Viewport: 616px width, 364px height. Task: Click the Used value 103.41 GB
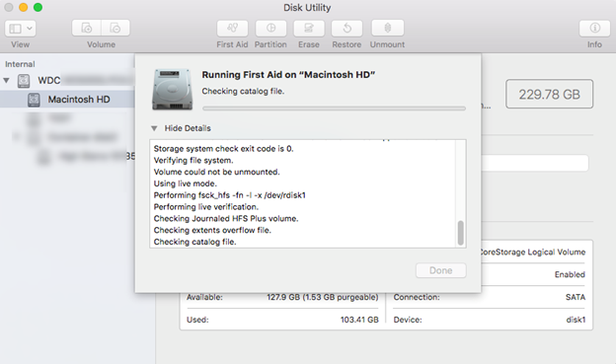click(x=359, y=320)
